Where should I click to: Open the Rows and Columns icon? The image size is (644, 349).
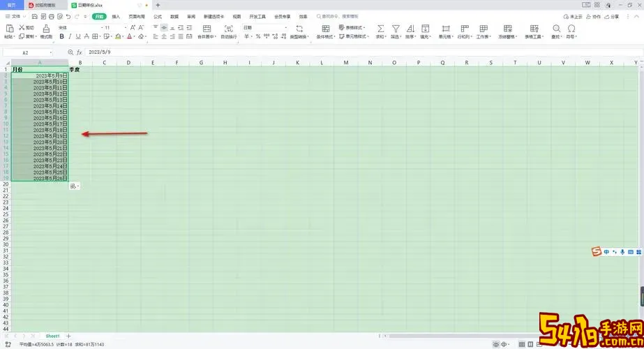tap(465, 29)
